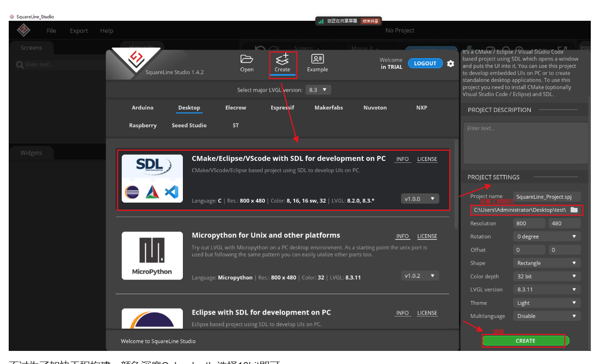Click the project path input field
This screenshot has height=364, width=600.
click(519, 210)
